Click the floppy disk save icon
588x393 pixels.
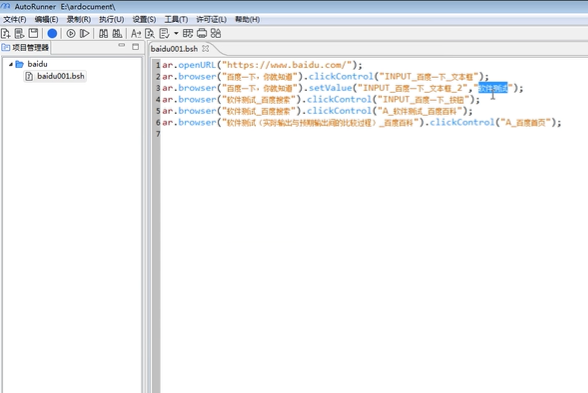point(33,33)
